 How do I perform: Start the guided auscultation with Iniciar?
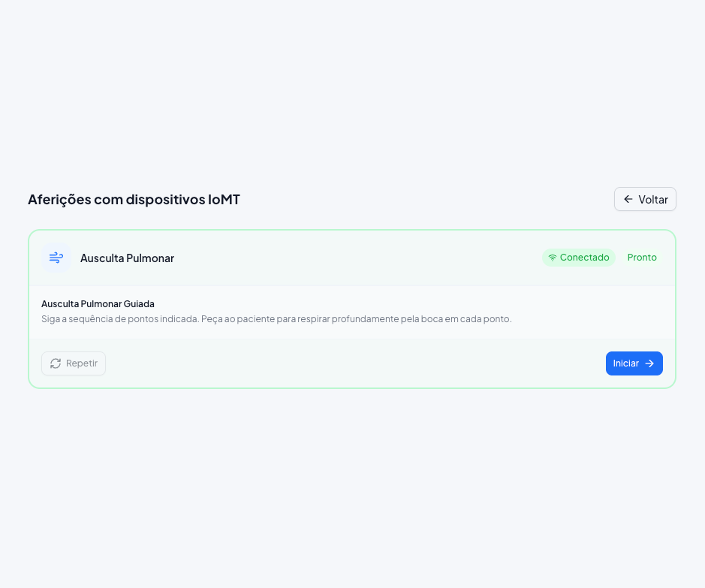[634, 363]
